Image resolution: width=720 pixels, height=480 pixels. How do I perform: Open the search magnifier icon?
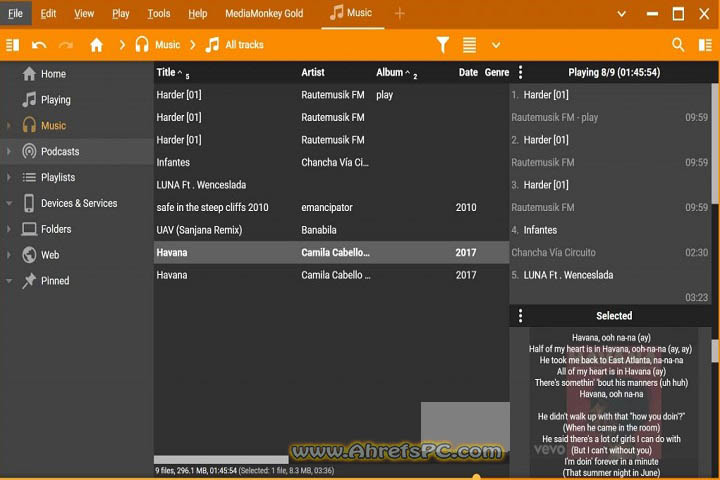coord(678,45)
